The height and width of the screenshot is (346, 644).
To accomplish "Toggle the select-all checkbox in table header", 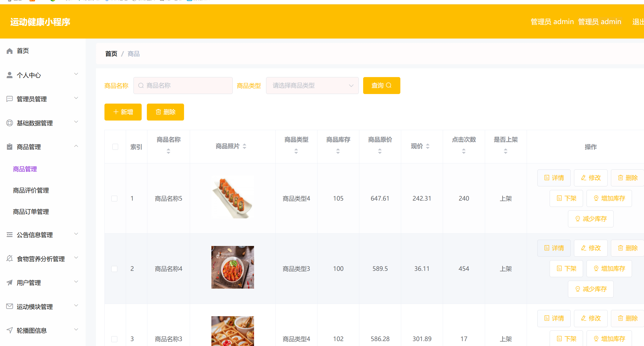I will (115, 147).
